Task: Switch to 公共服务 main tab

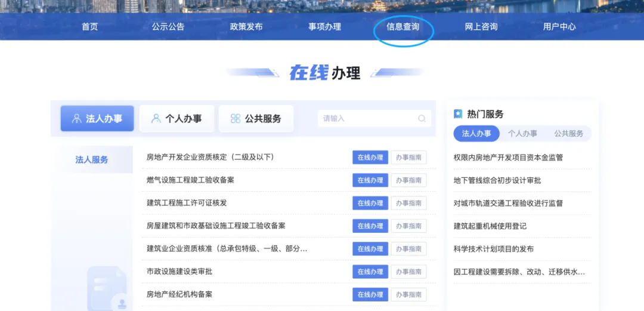Action: coord(256,118)
